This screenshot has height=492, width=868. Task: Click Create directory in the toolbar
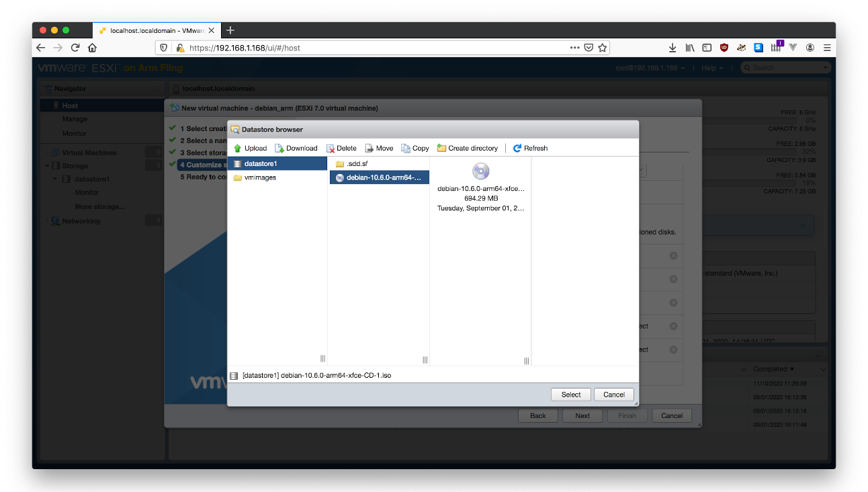(x=468, y=149)
